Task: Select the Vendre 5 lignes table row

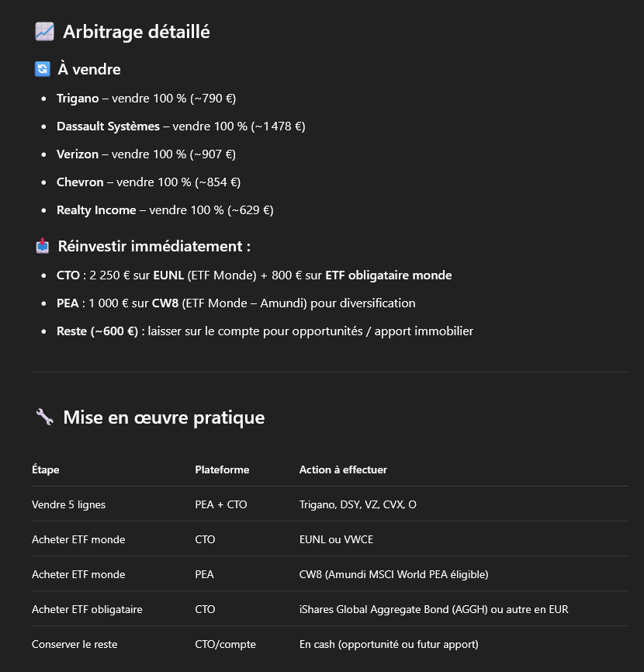Action: point(330,504)
